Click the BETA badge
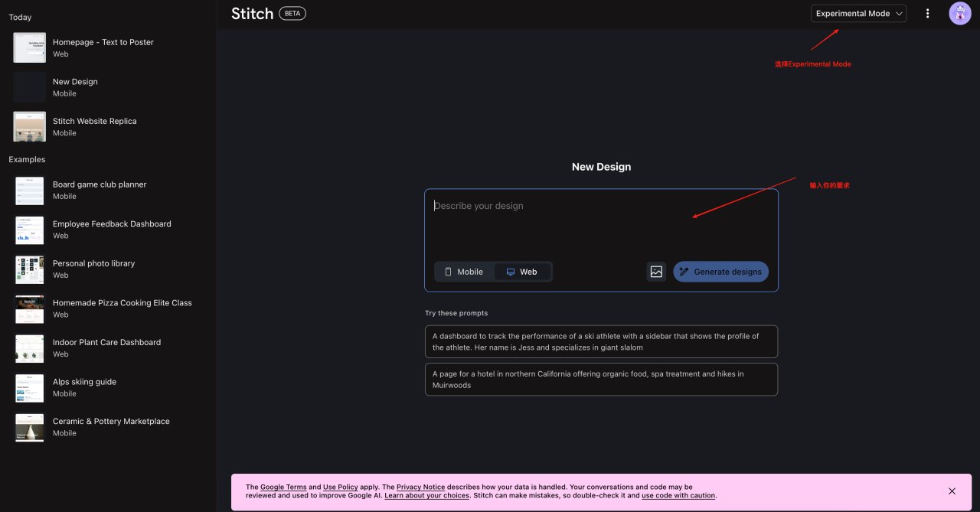The height and width of the screenshot is (512, 980). tap(292, 13)
